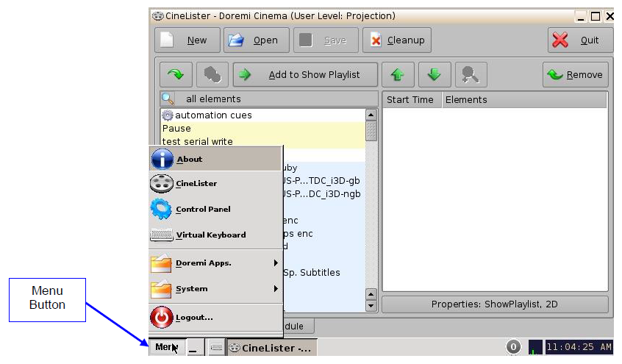Expand the Doremi Apps. submenu
Viewport: 622px width, 364px height.
215,263
